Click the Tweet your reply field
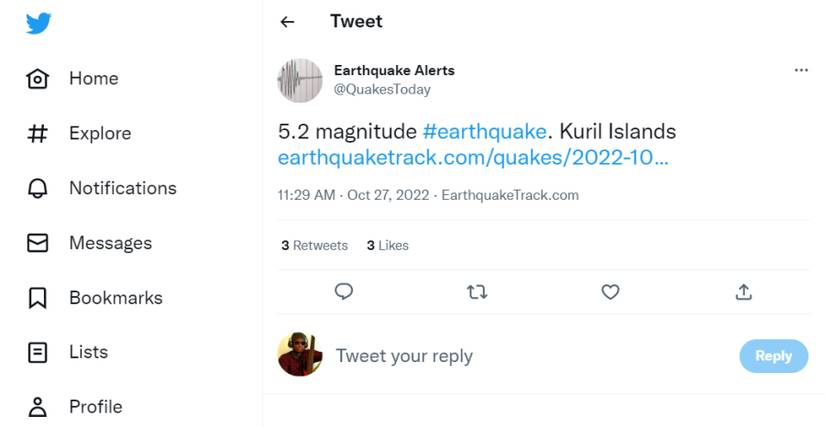This screenshot has height=427, width=825. [404, 356]
